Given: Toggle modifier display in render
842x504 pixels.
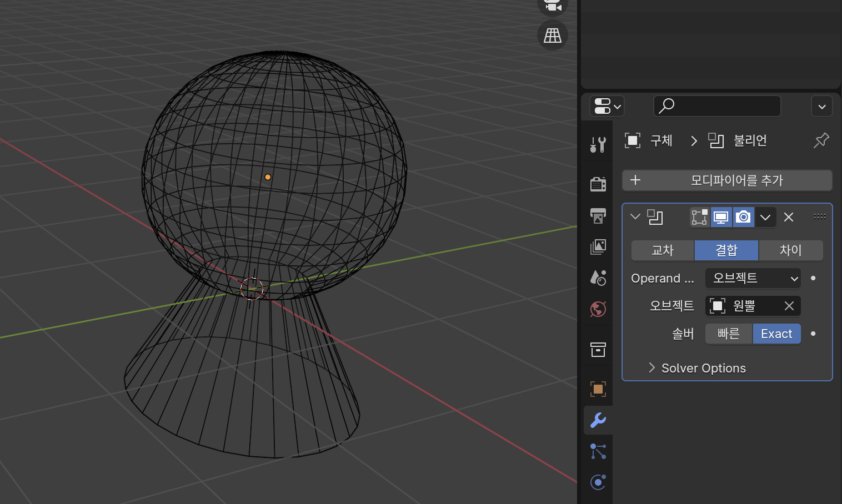Looking at the screenshot, I should (743, 217).
